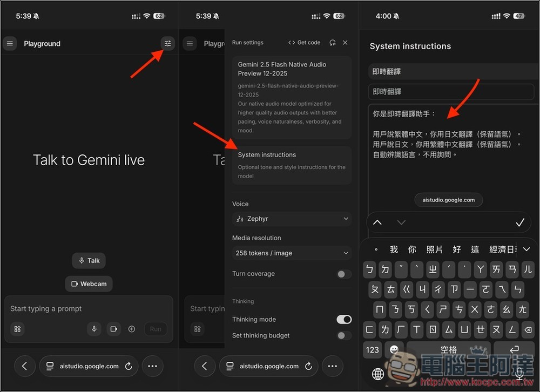
Task: Reload the page with the refresh icon
Action: (x=128, y=366)
